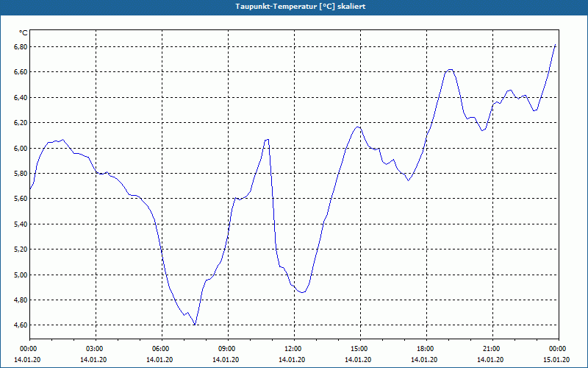Click the 5,40 y-axis tick label
The image size is (588, 368).
[x=20, y=224]
